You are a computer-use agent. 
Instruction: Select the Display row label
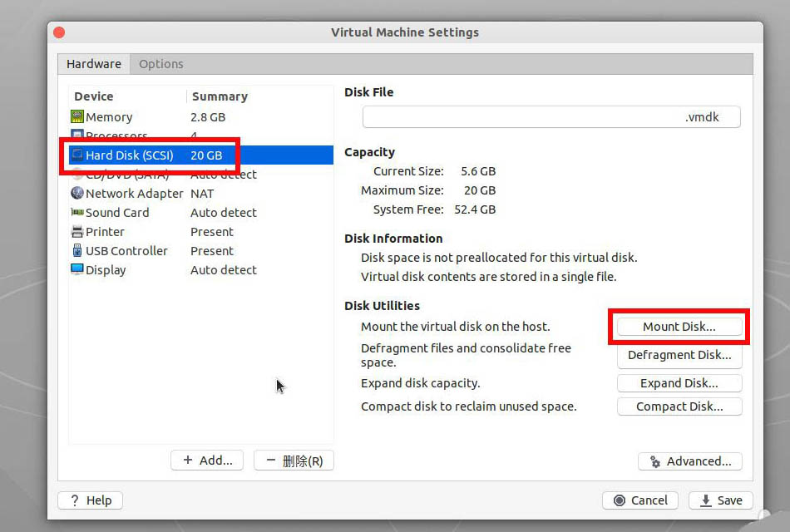pyautogui.click(x=106, y=270)
